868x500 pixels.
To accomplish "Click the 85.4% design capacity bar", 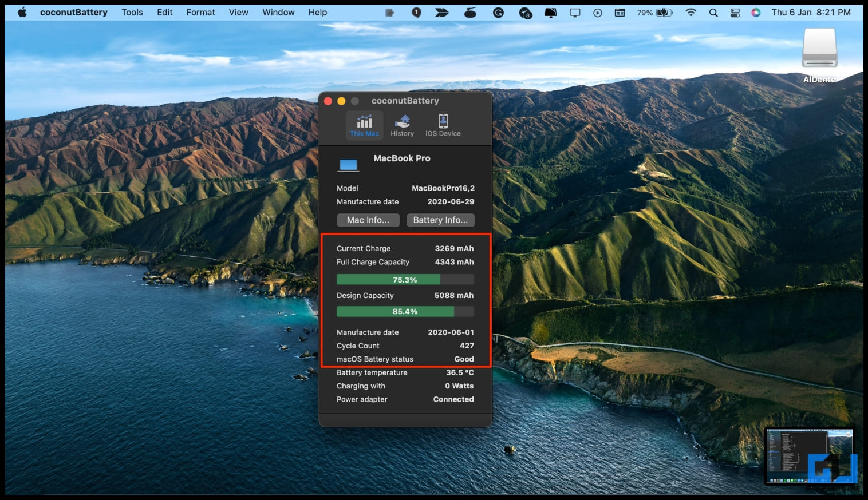I will click(405, 312).
